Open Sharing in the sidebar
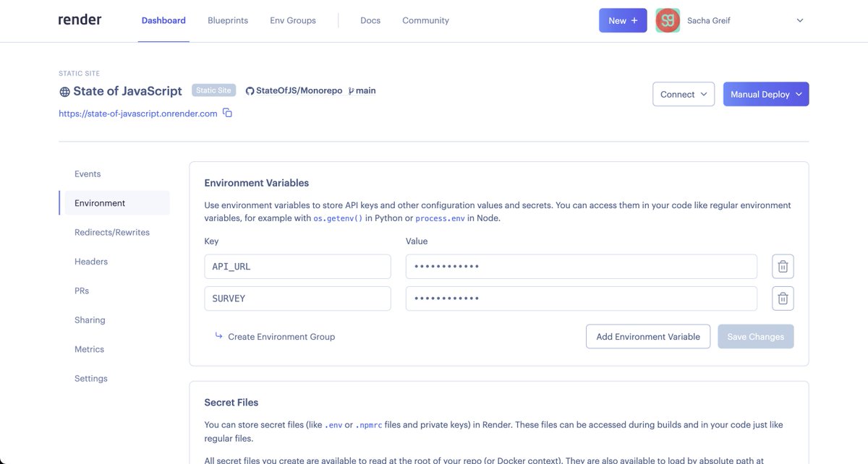This screenshot has height=464, width=868. (90, 320)
